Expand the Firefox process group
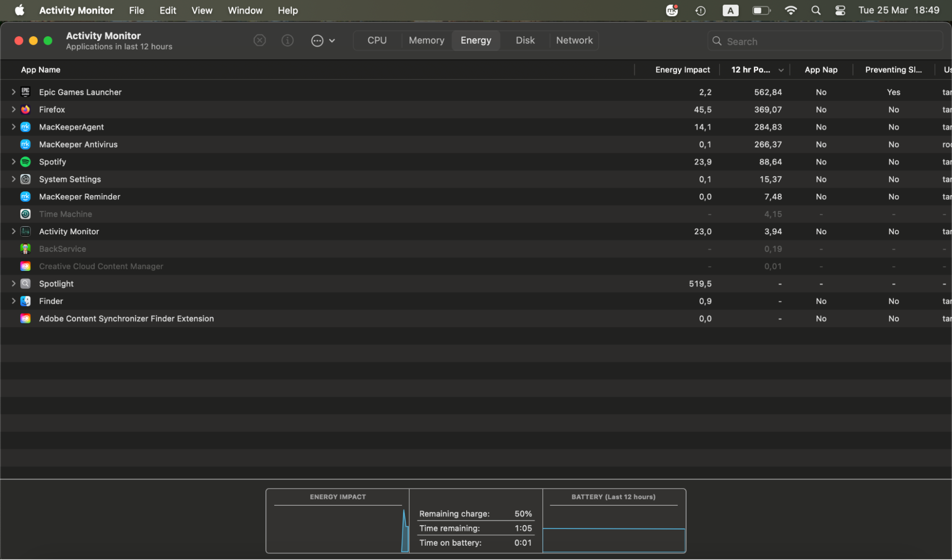952x560 pixels. [x=13, y=110]
